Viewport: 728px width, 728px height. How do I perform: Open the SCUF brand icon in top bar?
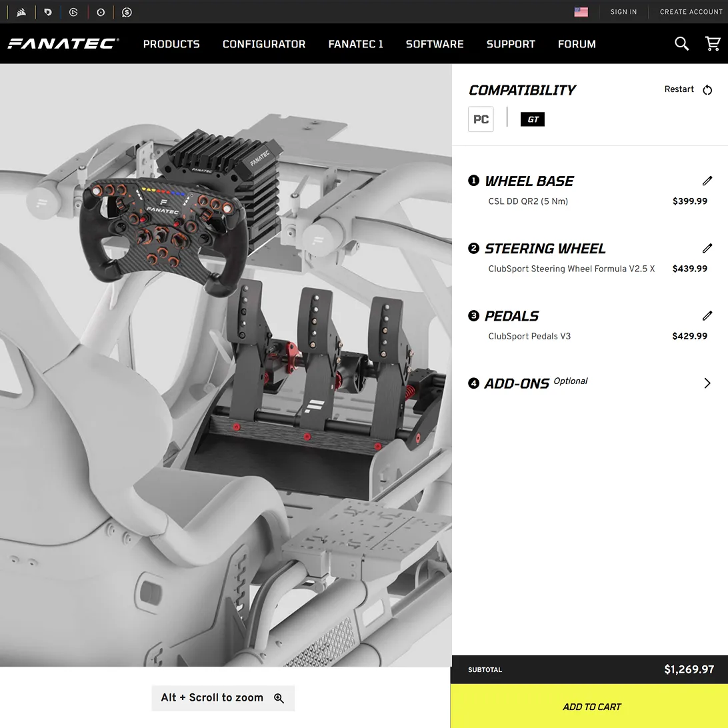click(127, 12)
